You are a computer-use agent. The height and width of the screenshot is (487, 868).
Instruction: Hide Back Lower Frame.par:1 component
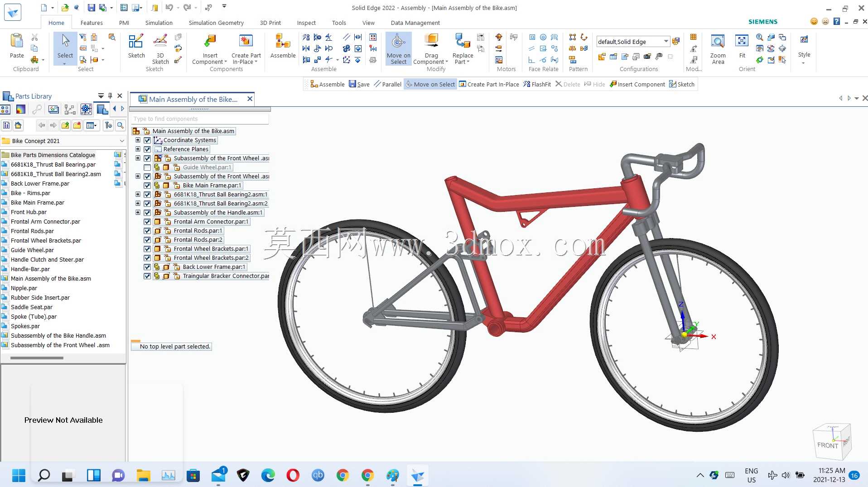point(147,267)
